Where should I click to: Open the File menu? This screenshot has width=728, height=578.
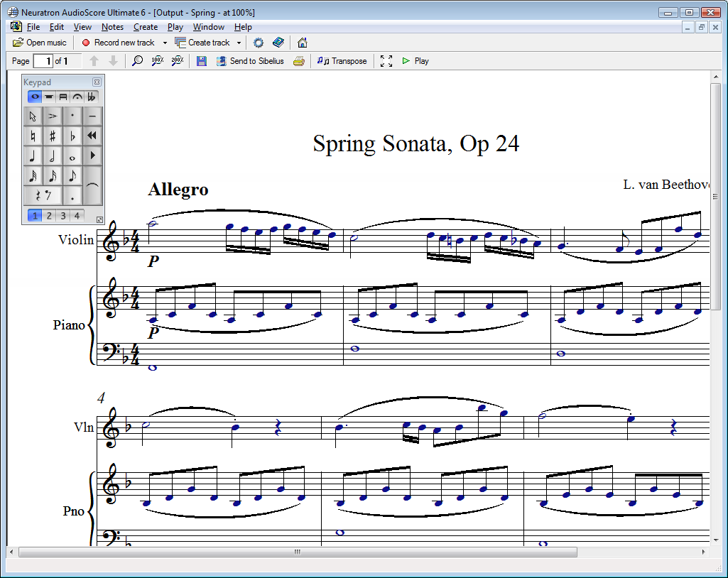point(33,27)
